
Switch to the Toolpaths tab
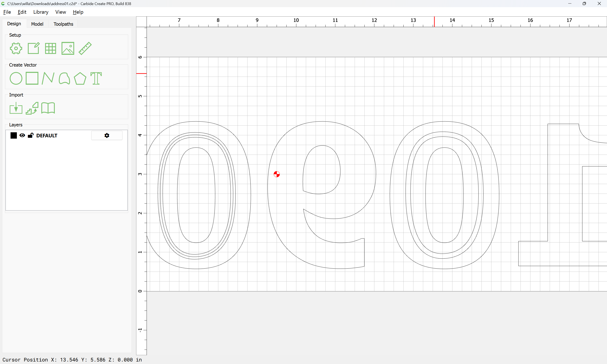tap(63, 24)
